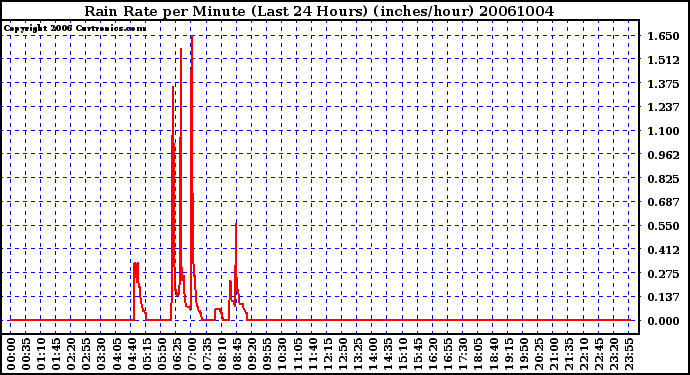Viewport: 690px width, 375px height.
Task: Click the 23:55 time label
Action: pos(628,354)
